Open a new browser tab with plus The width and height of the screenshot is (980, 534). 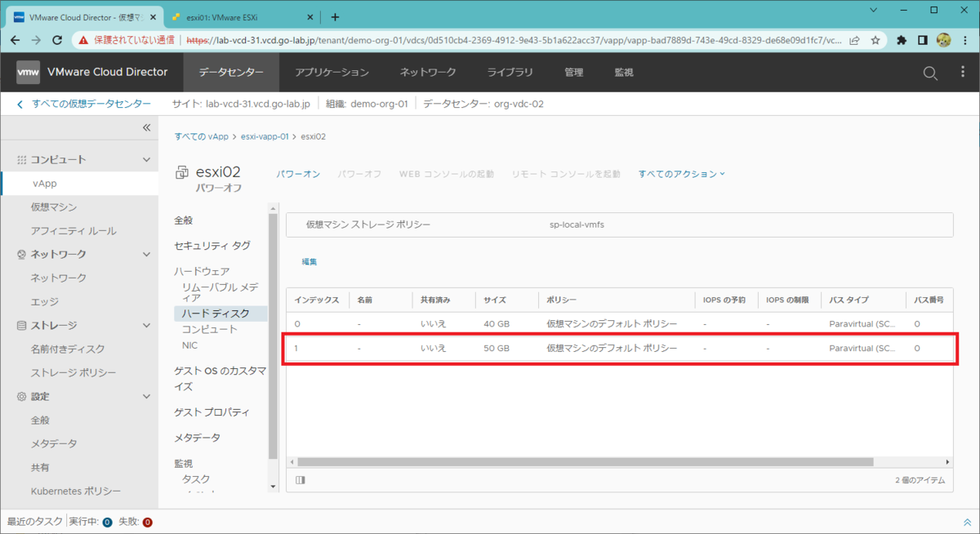pyautogui.click(x=335, y=16)
